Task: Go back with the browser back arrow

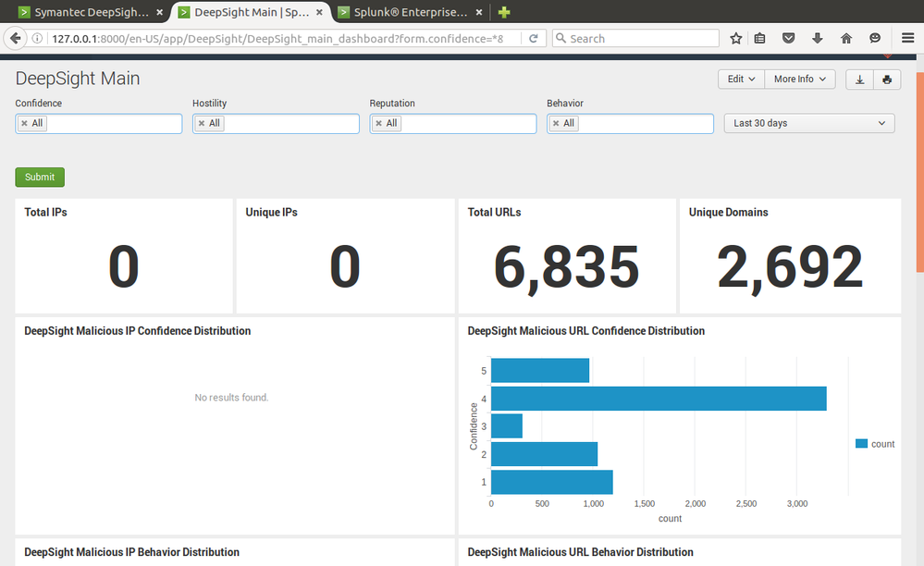Action: point(16,38)
